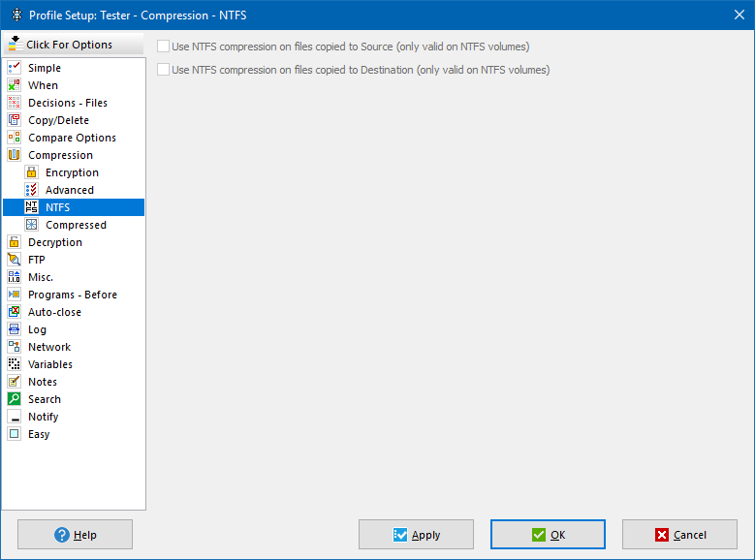Cancel the profile setup dialog
The width and height of the screenshot is (755, 560).
[x=679, y=535]
